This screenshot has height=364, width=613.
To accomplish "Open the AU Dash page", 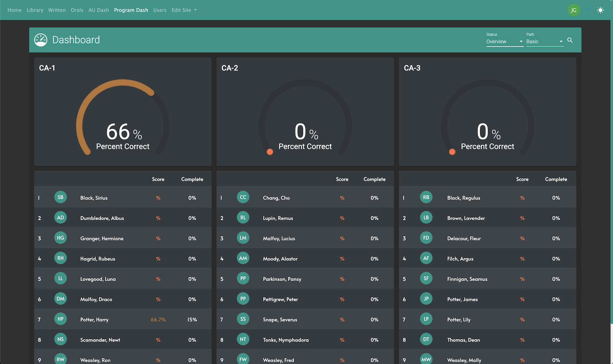I will [98, 10].
